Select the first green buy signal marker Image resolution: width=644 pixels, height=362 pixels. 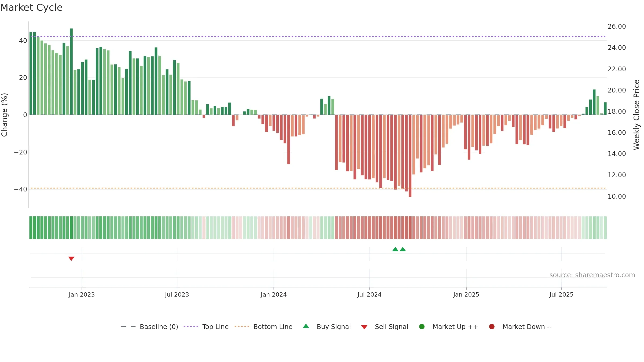pos(395,249)
